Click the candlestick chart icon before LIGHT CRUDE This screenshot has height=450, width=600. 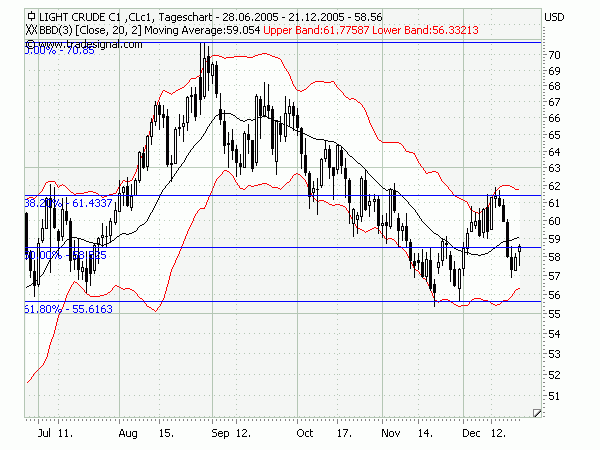pyautogui.click(x=31, y=16)
